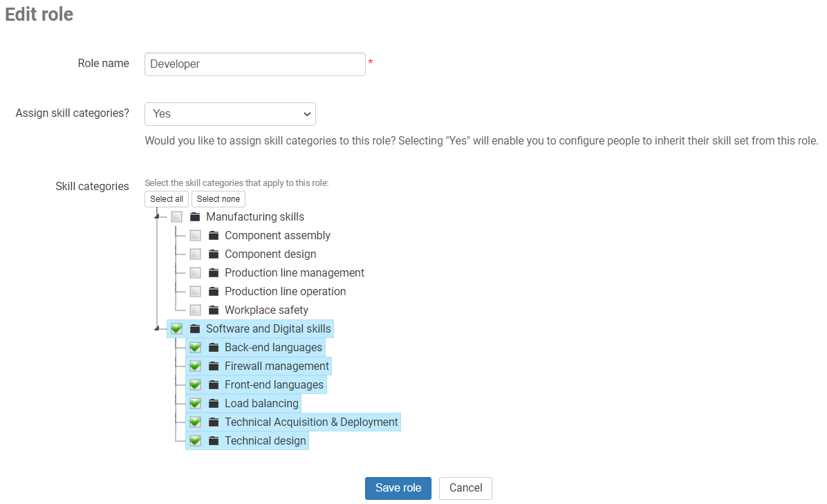Click folder icon next to Technical design
The image size is (827, 504).
pyautogui.click(x=214, y=441)
